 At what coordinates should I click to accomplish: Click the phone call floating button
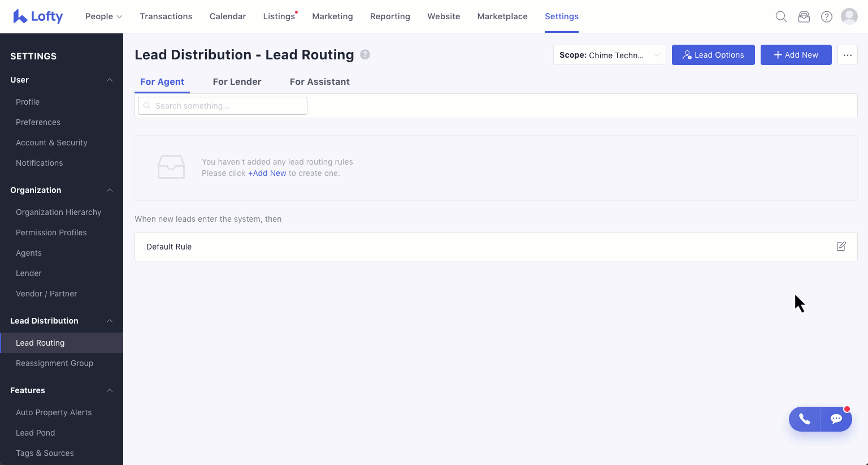click(x=805, y=419)
